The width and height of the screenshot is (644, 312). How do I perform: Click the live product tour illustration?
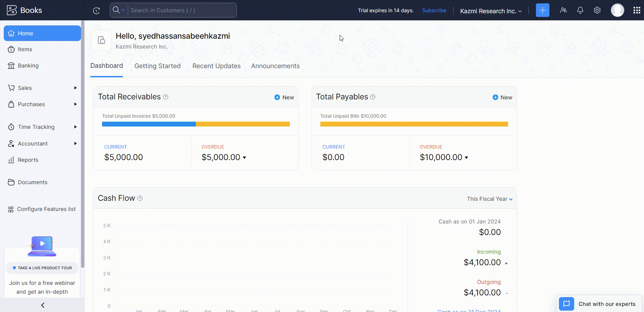(x=42, y=246)
